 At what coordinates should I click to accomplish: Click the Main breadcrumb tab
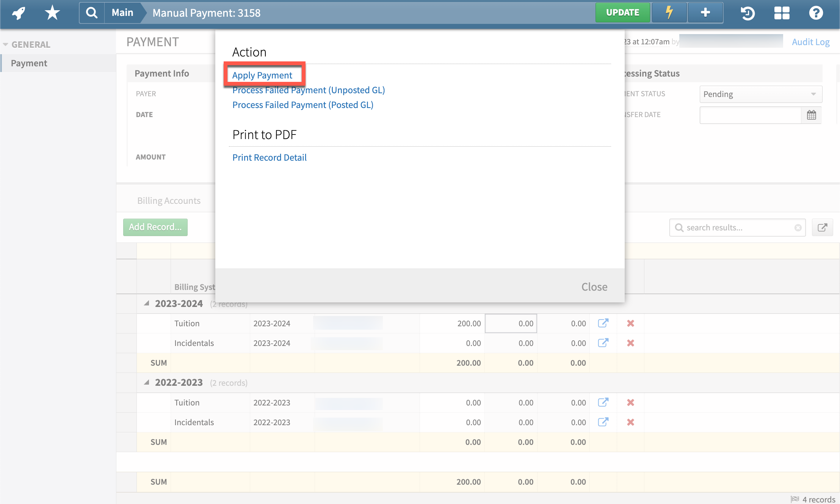(x=122, y=13)
